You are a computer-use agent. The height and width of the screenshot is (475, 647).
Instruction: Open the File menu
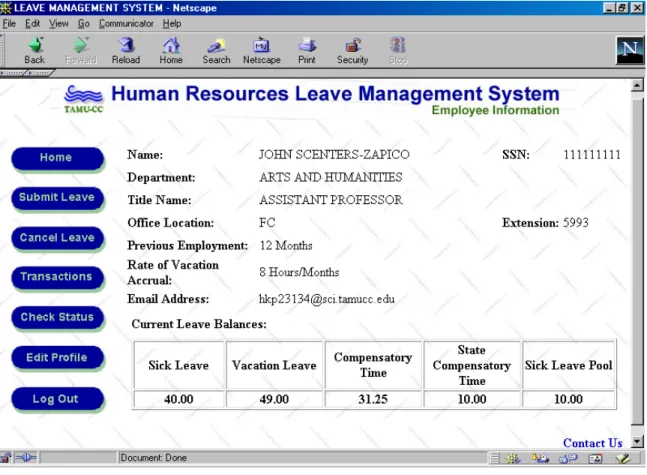click(x=9, y=24)
